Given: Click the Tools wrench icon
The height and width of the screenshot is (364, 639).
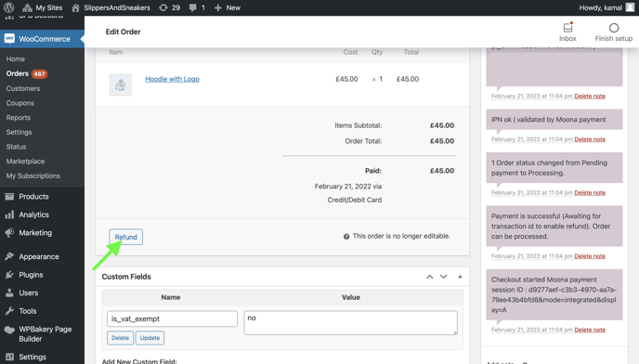Looking at the screenshot, I should (x=9, y=311).
